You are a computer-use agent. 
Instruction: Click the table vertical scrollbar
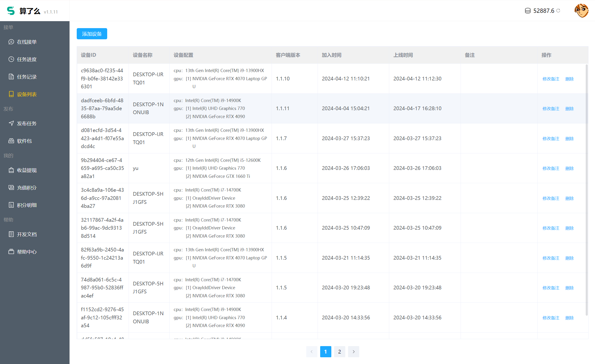coord(587,190)
